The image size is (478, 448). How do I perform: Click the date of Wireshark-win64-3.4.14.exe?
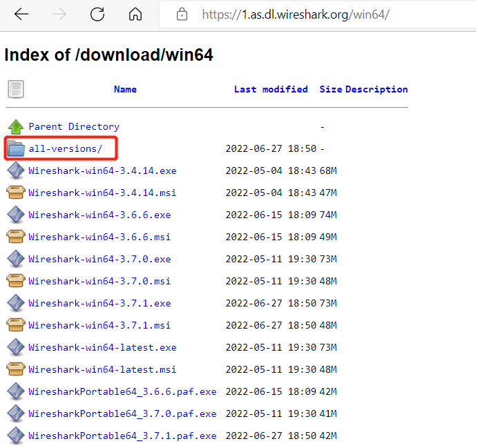(x=271, y=171)
